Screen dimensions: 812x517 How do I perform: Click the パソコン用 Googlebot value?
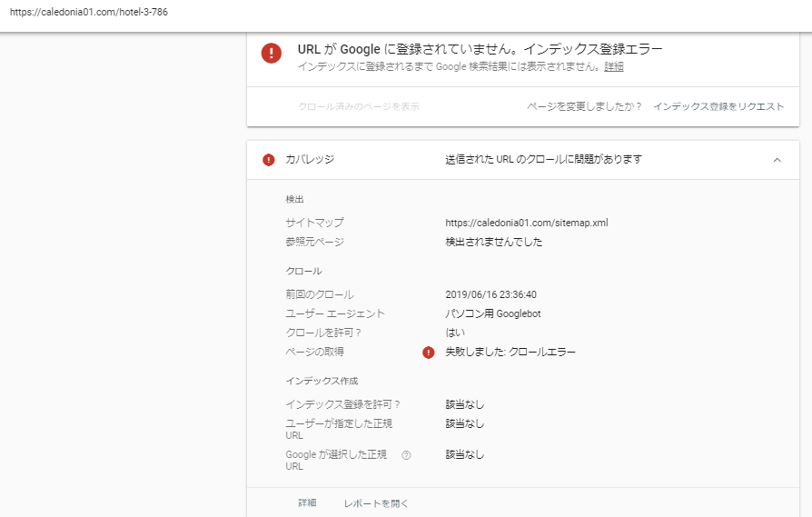pos(493,314)
